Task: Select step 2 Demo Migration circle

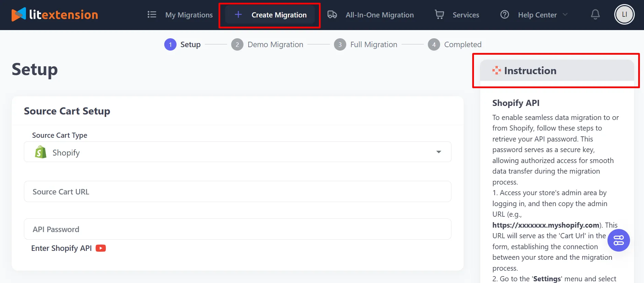Action: pyautogui.click(x=237, y=44)
